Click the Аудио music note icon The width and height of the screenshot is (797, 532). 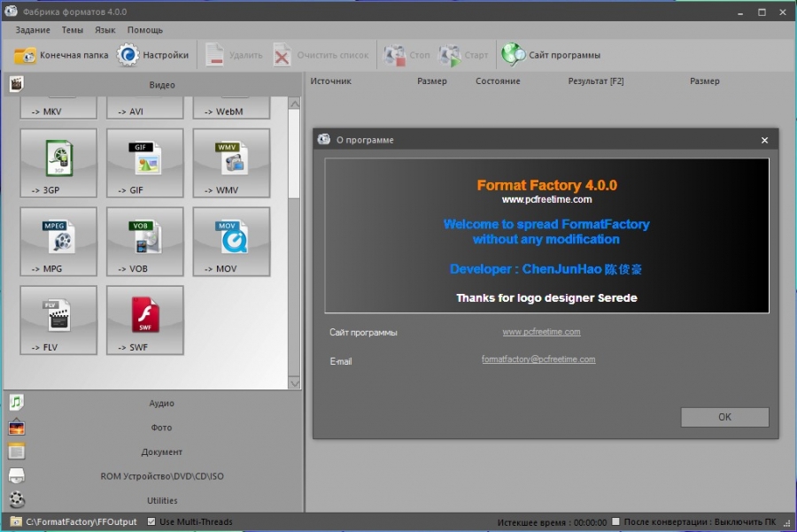[16, 403]
